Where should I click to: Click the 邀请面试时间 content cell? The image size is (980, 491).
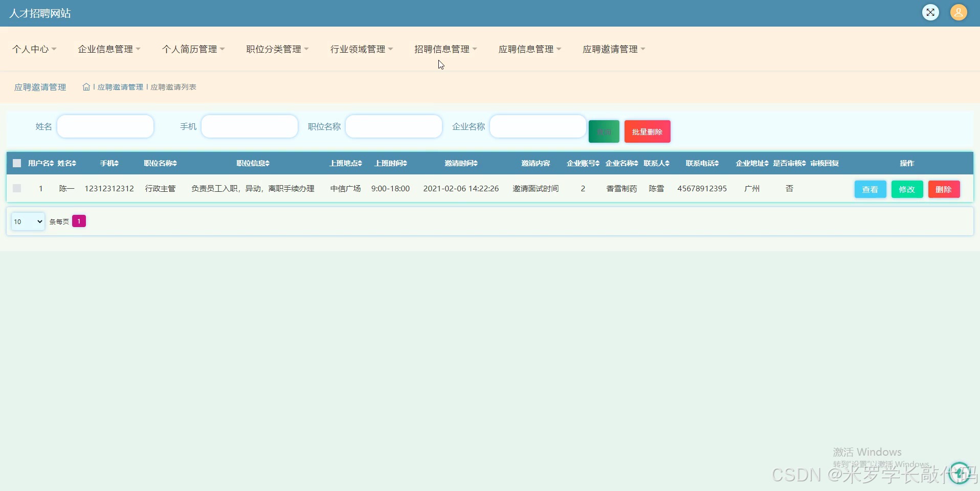(x=536, y=188)
